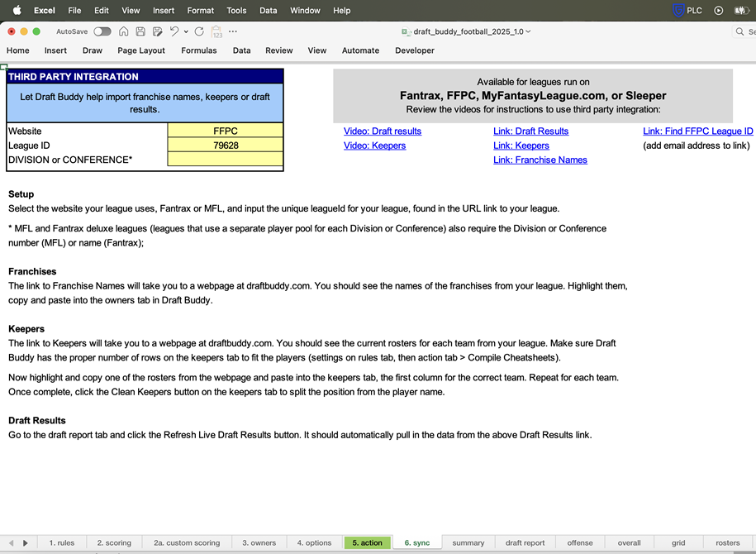Click the Redo icon
756x554 pixels.
(199, 31)
